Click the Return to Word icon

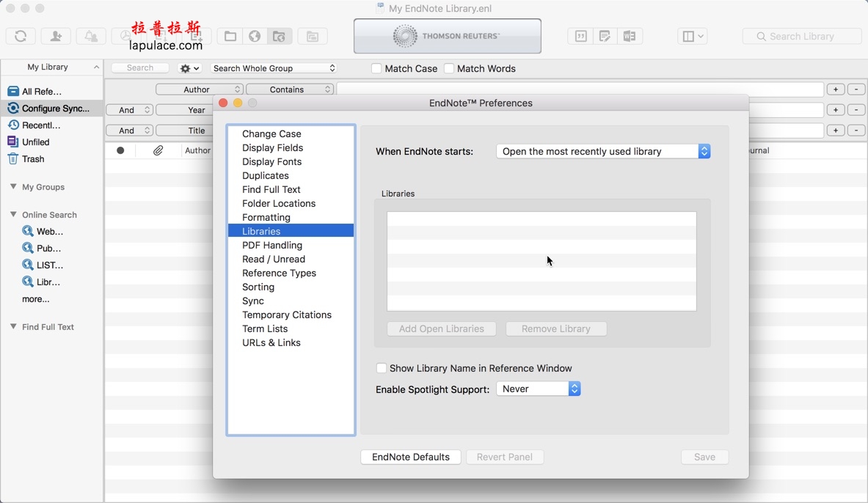[630, 36]
